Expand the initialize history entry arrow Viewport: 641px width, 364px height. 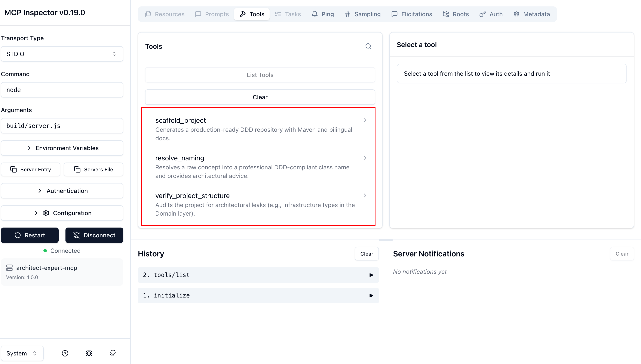coord(371,296)
